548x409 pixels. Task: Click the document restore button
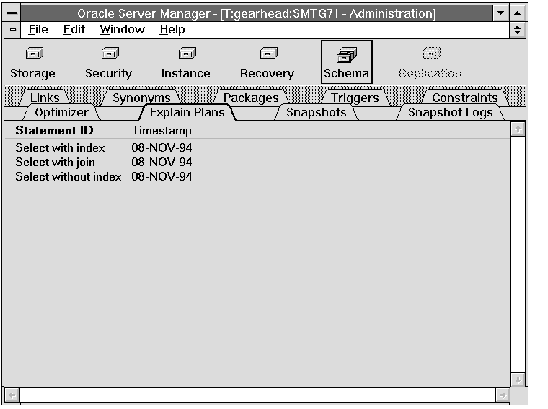518,30
